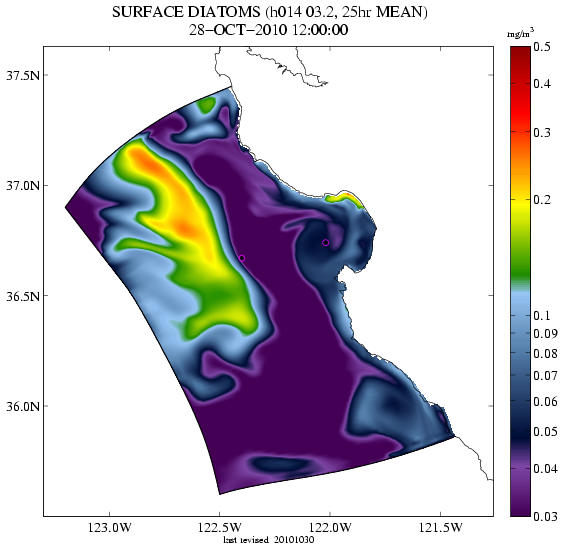Click the 0.5 label on the colorbar
Screen dimensions: 564x549
(541, 47)
